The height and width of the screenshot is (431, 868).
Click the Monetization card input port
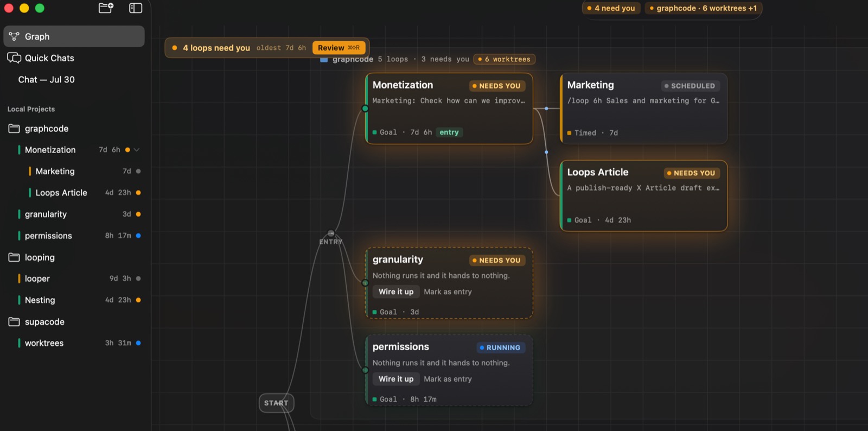coord(365,109)
